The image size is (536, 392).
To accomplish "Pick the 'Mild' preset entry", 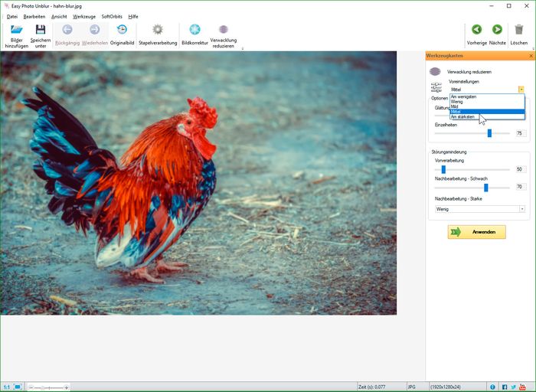I will coord(456,106).
